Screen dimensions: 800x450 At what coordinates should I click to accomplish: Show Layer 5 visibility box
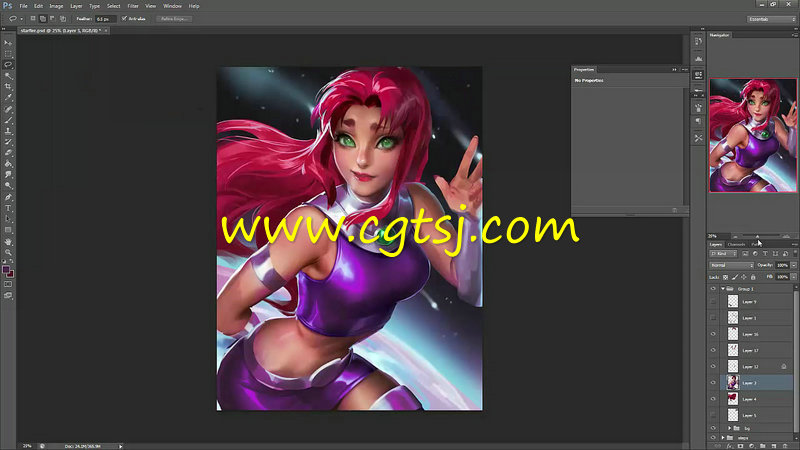point(713,415)
